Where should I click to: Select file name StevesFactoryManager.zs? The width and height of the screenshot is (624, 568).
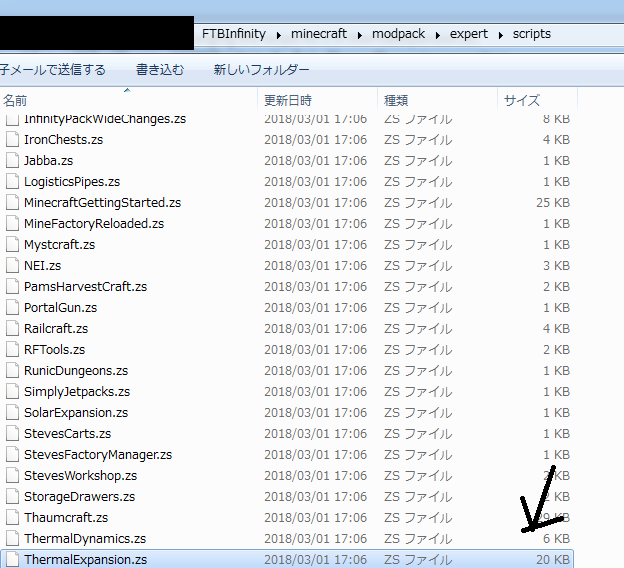click(98, 455)
